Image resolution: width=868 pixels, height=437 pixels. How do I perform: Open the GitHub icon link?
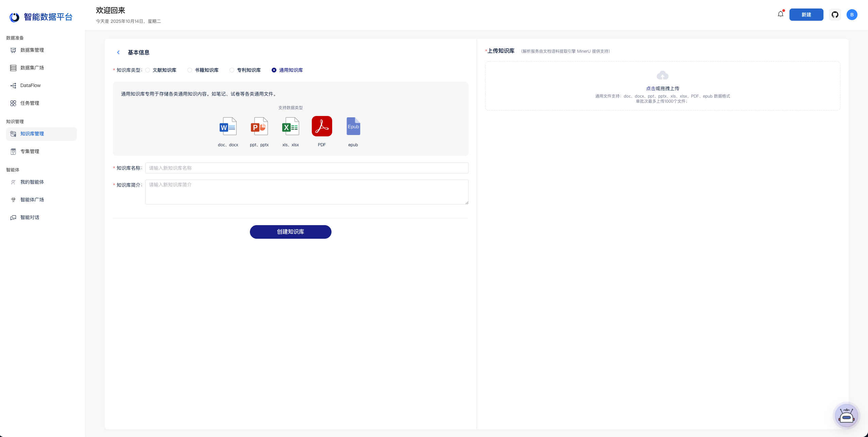tap(835, 15)
